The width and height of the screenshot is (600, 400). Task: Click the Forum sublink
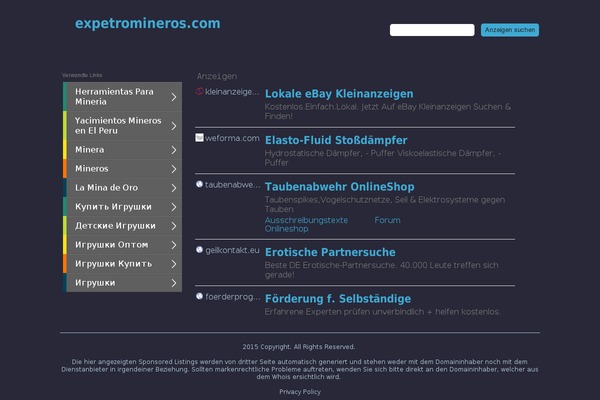(387, 220)
